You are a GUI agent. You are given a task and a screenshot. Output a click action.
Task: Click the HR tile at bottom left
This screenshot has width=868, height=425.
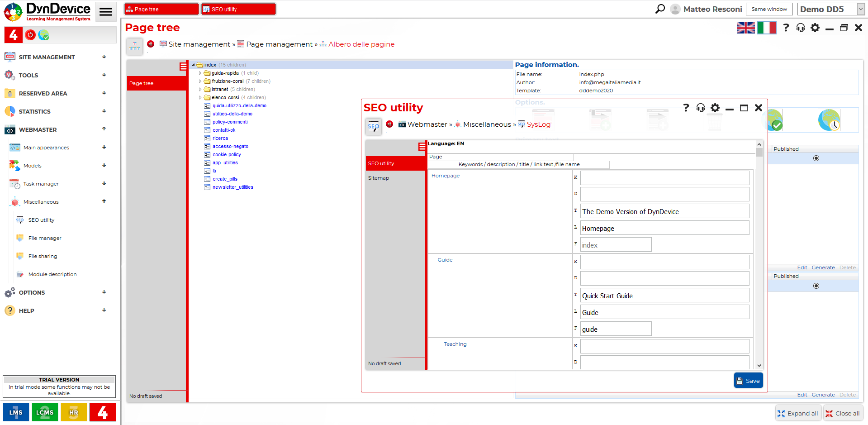74,412
